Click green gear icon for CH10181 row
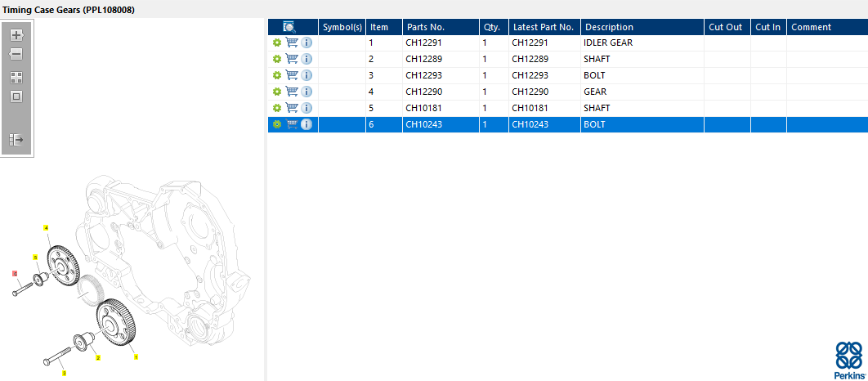The height and width of the screenshot is (381, 868). [x=277, y=108]
